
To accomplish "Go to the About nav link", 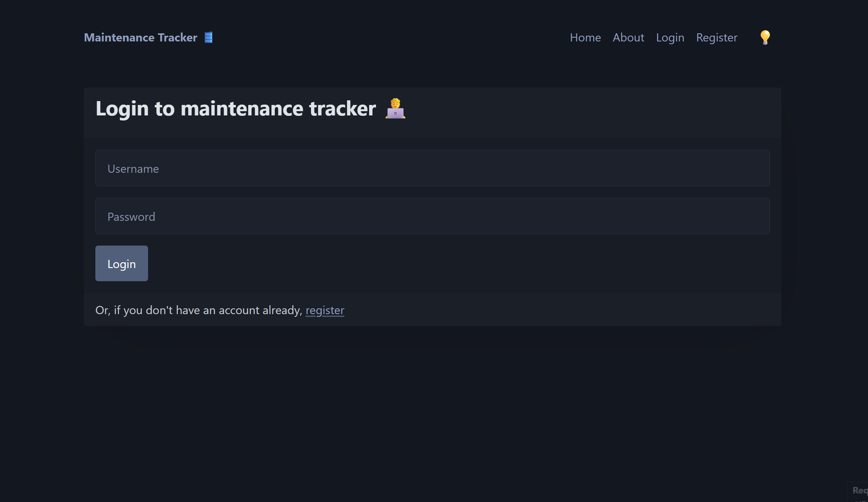I will coord(628,38).
